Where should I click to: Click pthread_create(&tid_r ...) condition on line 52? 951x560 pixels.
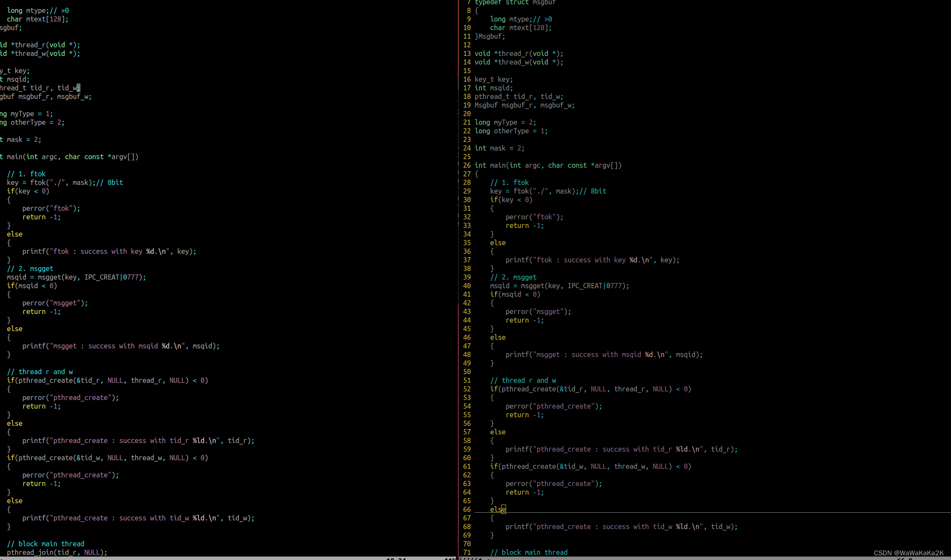click(x=590, y=389)
